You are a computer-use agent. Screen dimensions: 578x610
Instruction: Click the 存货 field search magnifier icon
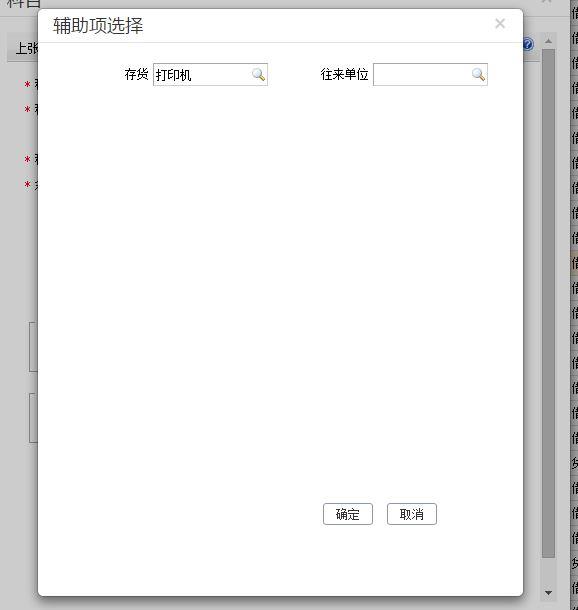coord(259,74)
